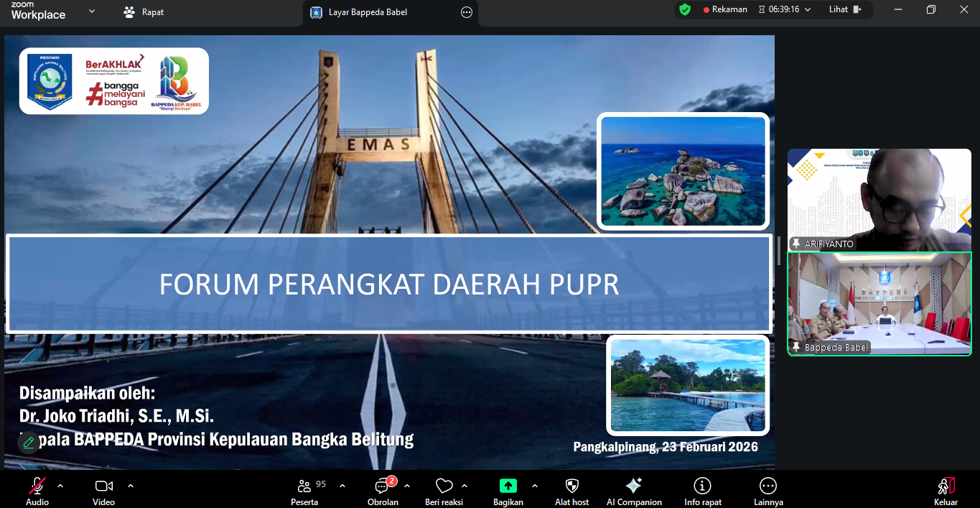Select the Layar Bappeda Babel tab
The image size is (980, 508).
click(x=367, y=12)
